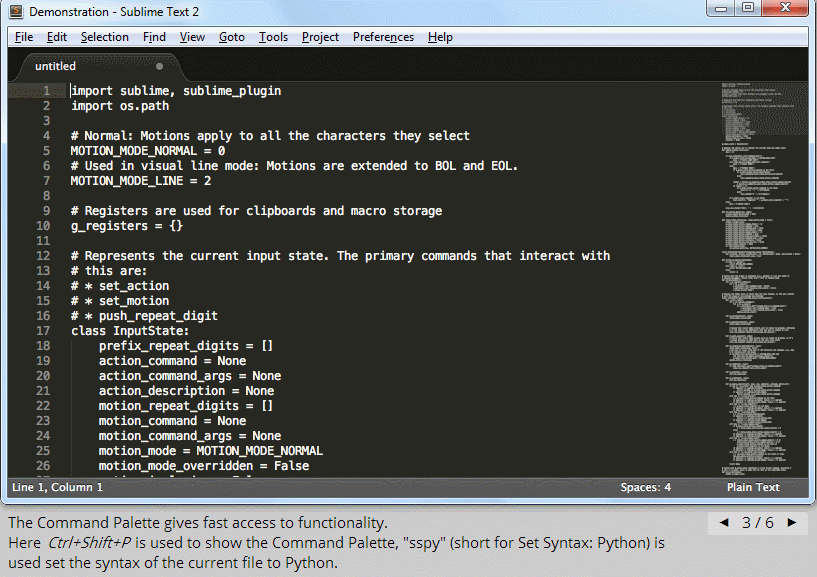
Task: Click 'motion_mode_overridden = False' line
Action: click(x=204, y=466)
